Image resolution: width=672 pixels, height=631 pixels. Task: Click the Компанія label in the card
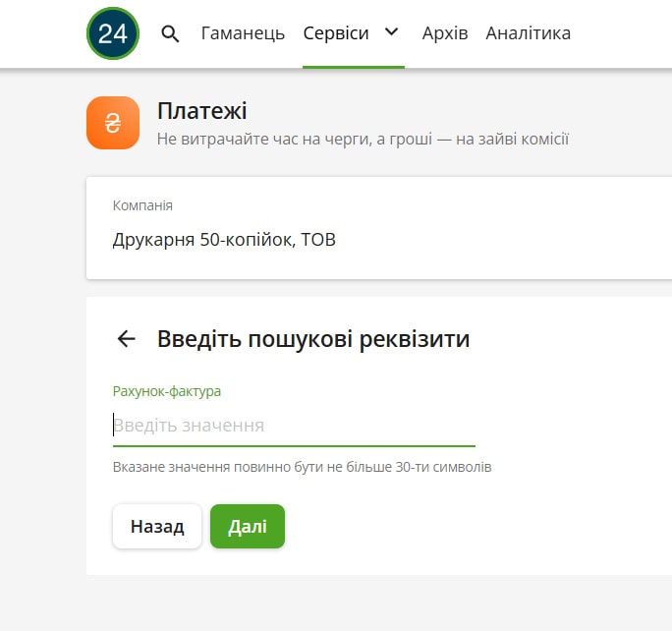pos(142,205)
